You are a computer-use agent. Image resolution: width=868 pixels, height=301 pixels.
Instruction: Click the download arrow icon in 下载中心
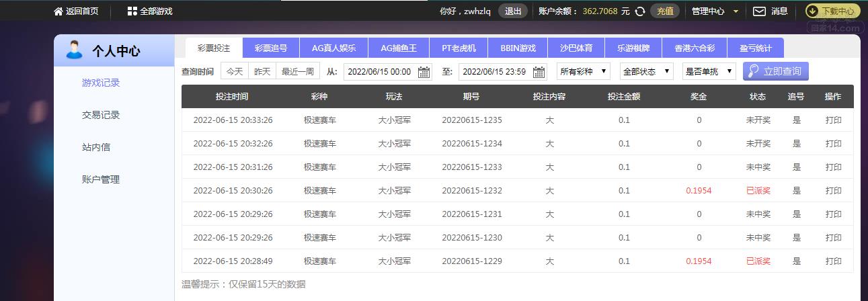pos(814,11)
